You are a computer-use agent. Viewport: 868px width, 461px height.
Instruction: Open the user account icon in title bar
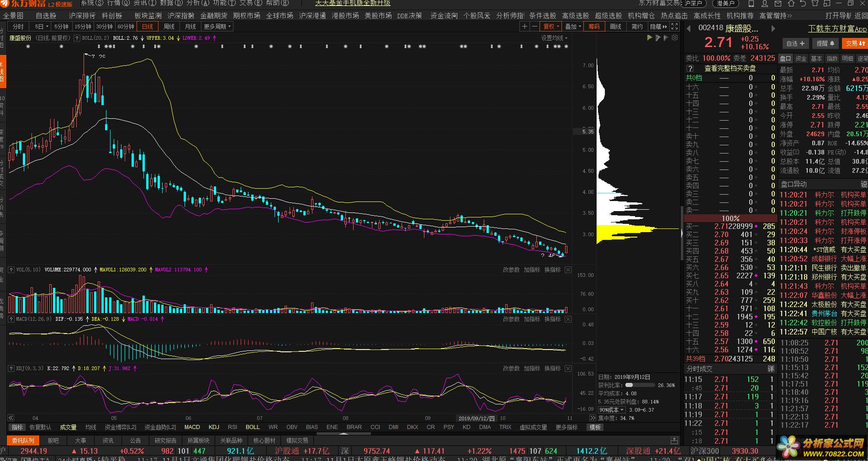pos(765,3)
